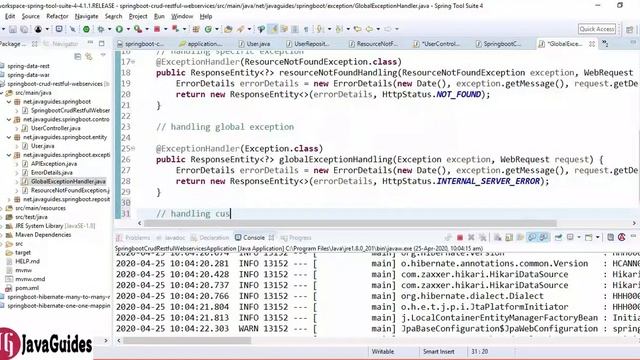
Task: Click the Last Edit Location arrow icon
Action: [x=358, y=29]
